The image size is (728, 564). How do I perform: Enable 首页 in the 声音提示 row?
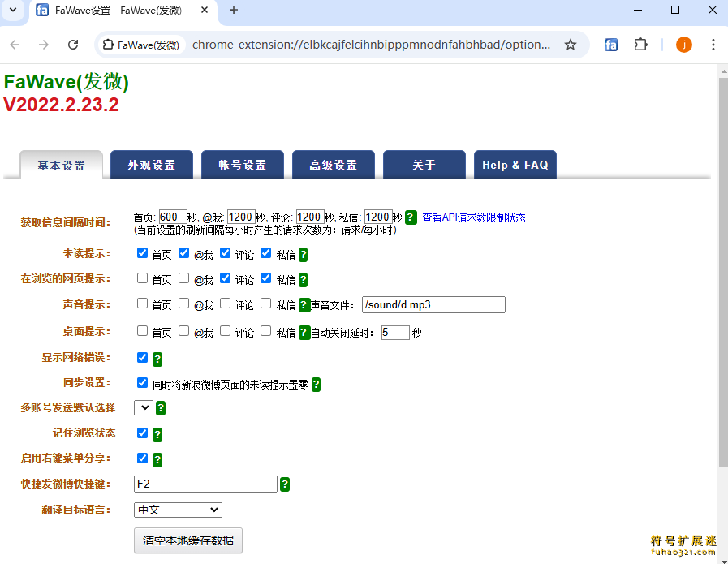point(142,304)
